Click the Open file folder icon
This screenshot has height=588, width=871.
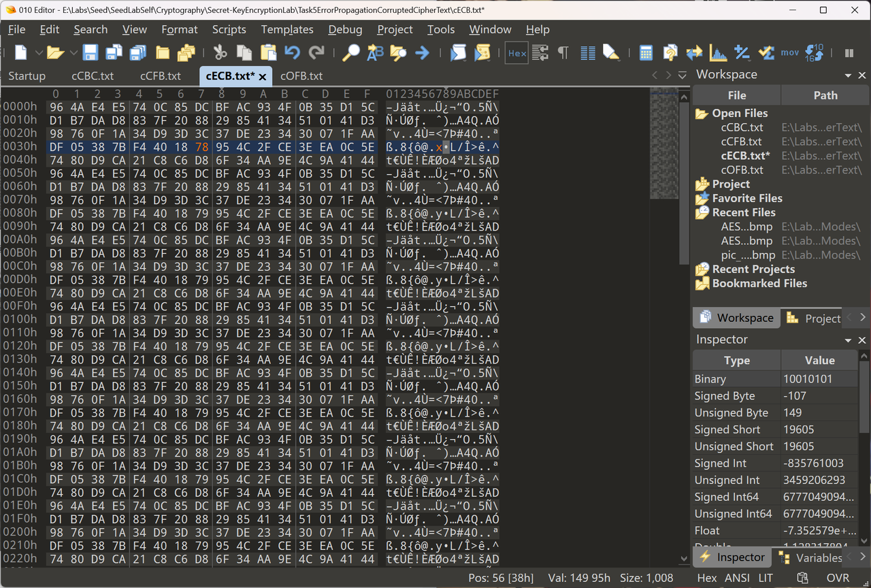point(55,52)
